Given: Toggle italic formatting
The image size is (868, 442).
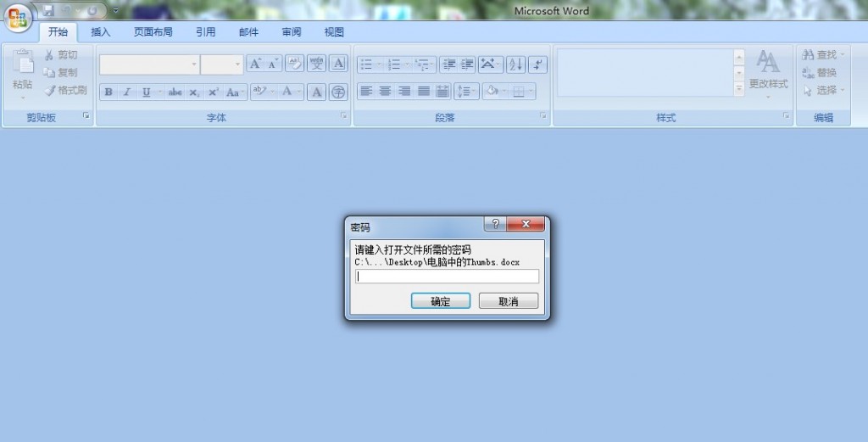Looking at the screenshot, I should (x=127, y=92).
